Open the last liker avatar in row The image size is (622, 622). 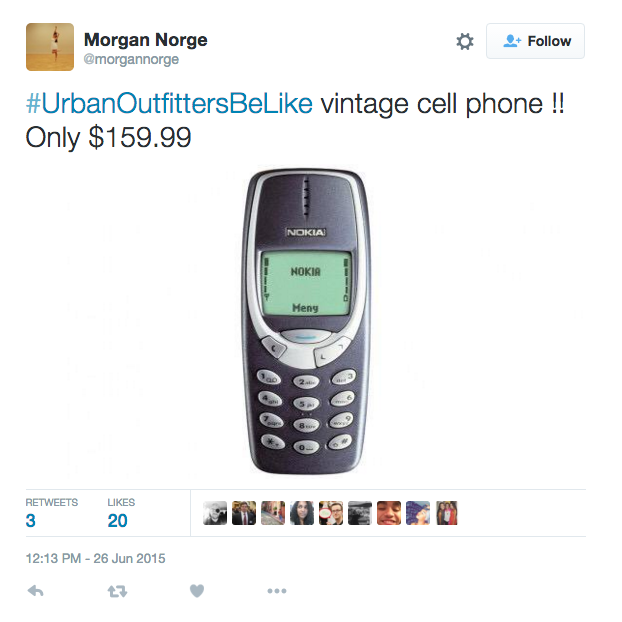[447, 513]
